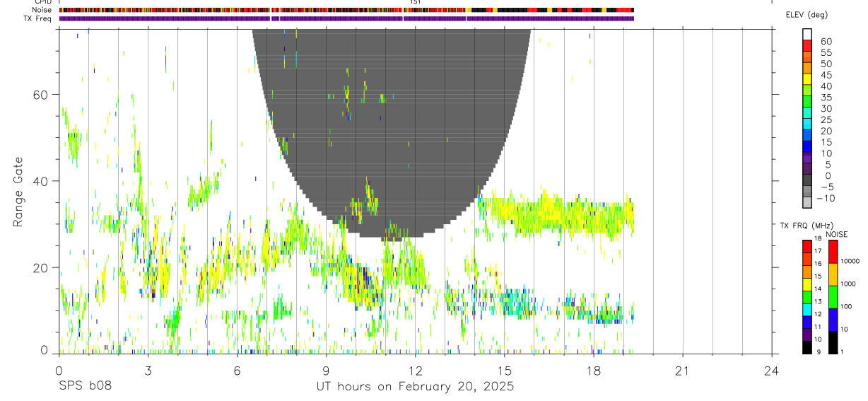Click the value 15 in the ELEV legend
868x401 pixels.
[x=826, y=142]
